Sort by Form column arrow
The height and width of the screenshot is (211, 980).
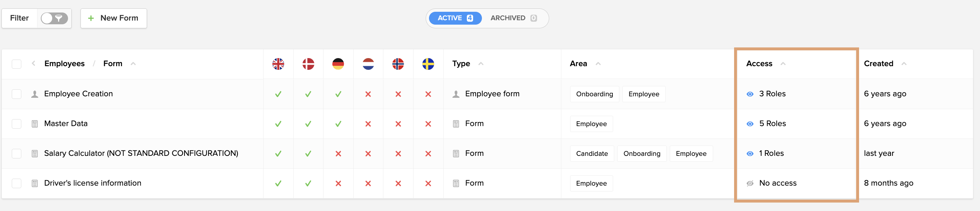point(133,64)
